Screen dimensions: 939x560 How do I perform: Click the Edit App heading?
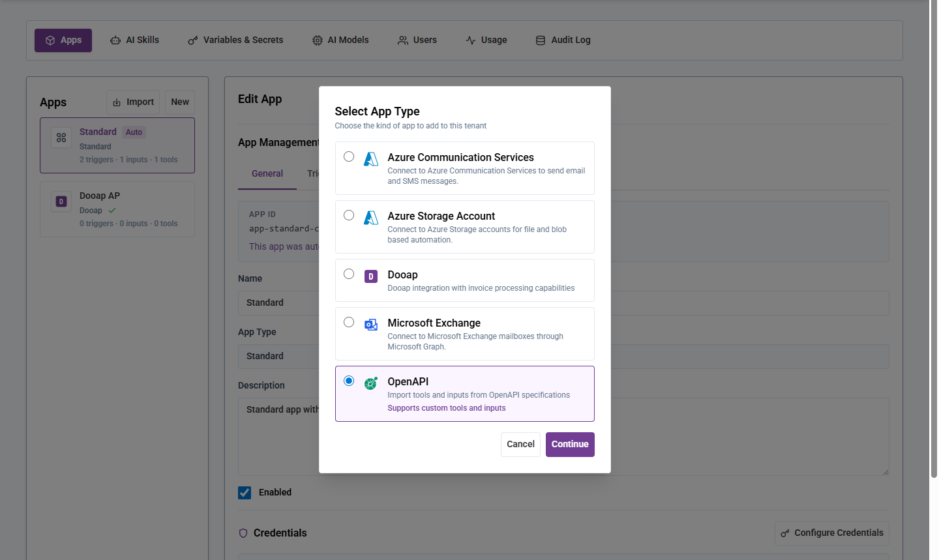pos(260,99)
